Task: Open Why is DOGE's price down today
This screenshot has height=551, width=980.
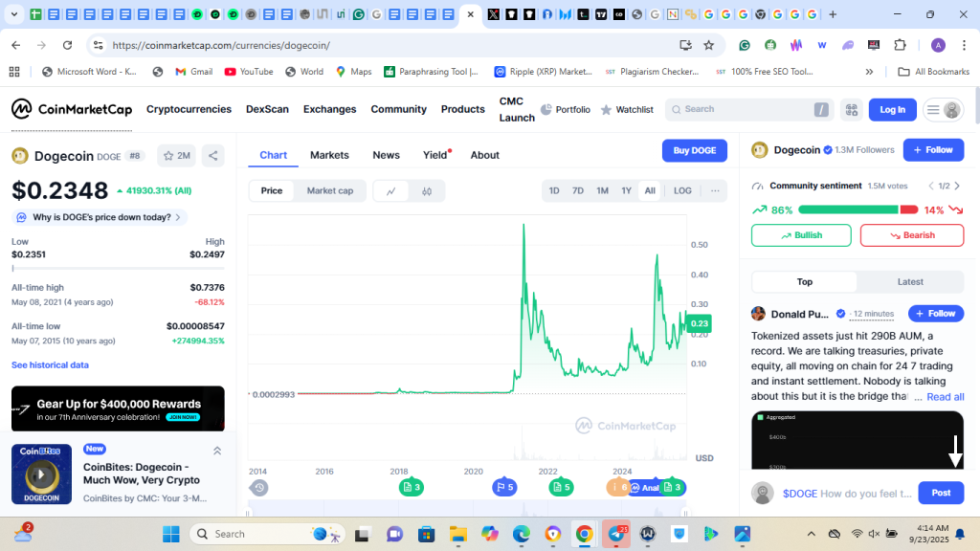Action: pyautogui.click(x=100, y=217)
